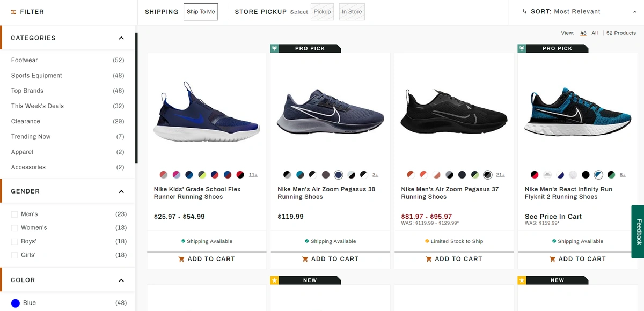Collapse the GENDER filter section

[x=121, y=191]
